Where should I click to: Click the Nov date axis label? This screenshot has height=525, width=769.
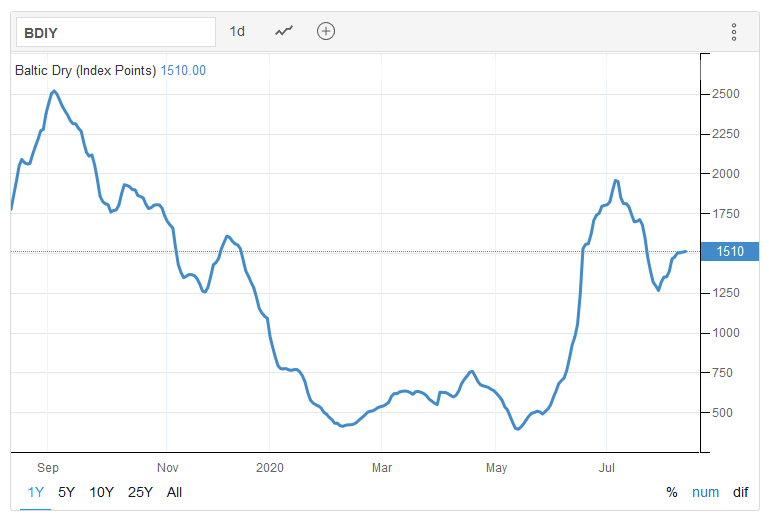click(168, 468)
